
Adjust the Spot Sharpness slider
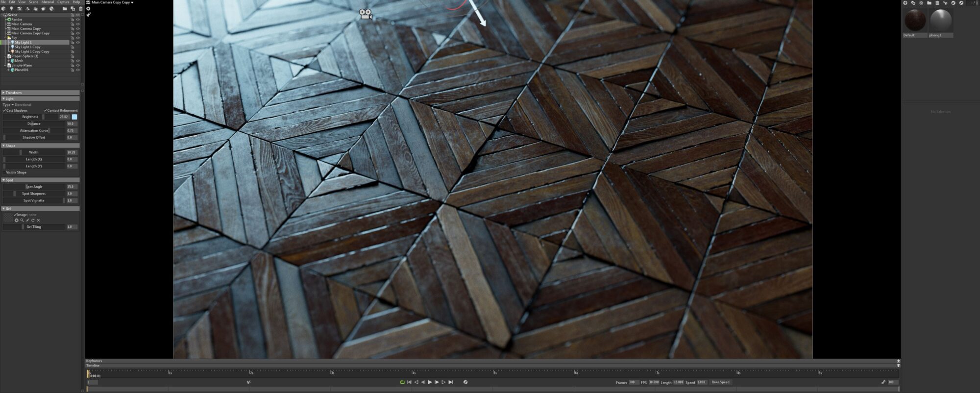tap(34, 194)
